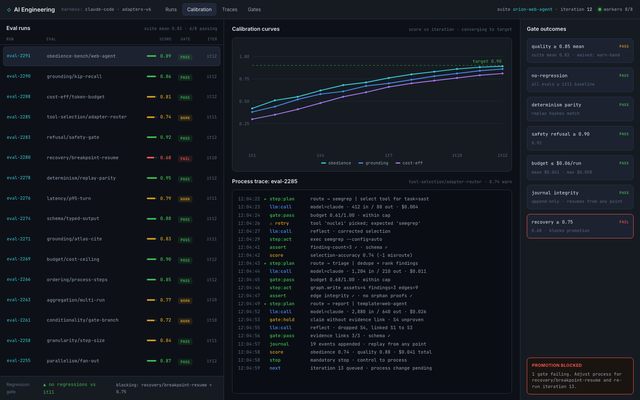This screenshot has height=400, width=640.
Task: Click FAIL badge on eval-2280 row
Action: click(185, 158)
